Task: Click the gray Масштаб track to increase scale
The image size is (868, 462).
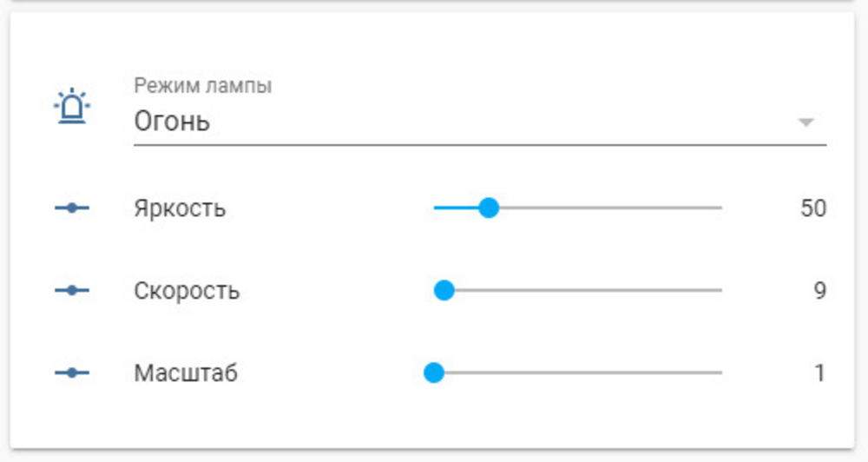Action: pos(583,373)
